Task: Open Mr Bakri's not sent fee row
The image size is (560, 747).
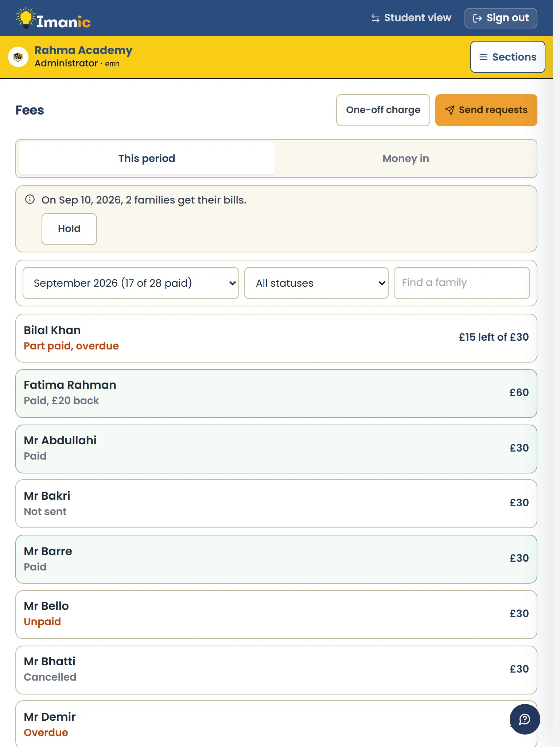Action: pyautogui.click(x=276, y=504)
